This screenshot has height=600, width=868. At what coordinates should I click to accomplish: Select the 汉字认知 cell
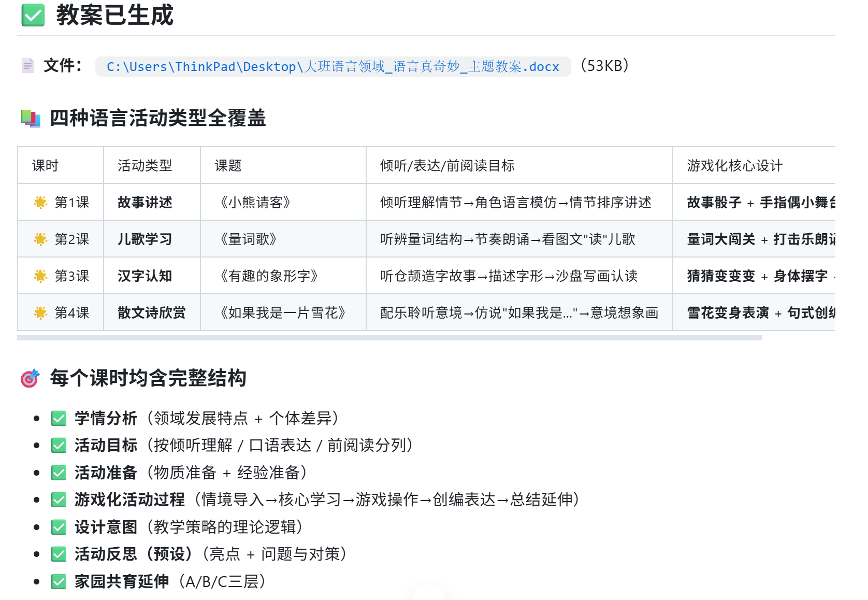click(152, 276)
